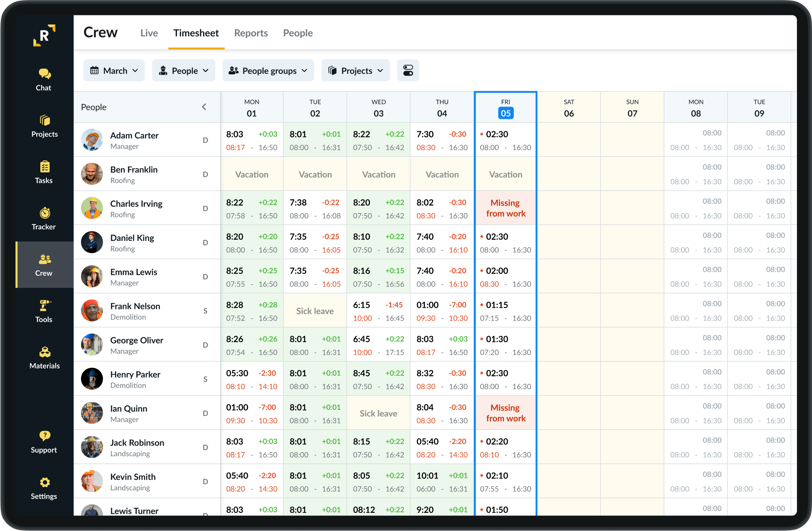Viewport: 812px width, 531px height.
Task: Toggle the D status badge for Adam Carter
Action: (x=205, y=140)
